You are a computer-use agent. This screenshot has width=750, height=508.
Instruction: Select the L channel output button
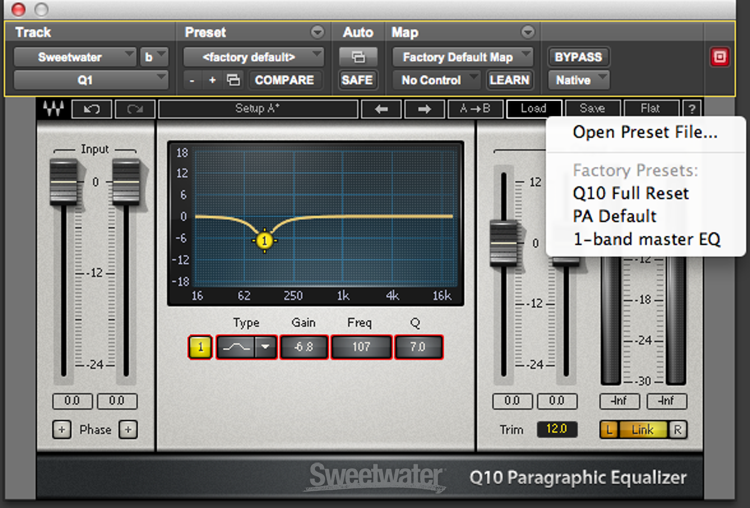point(609,430)
